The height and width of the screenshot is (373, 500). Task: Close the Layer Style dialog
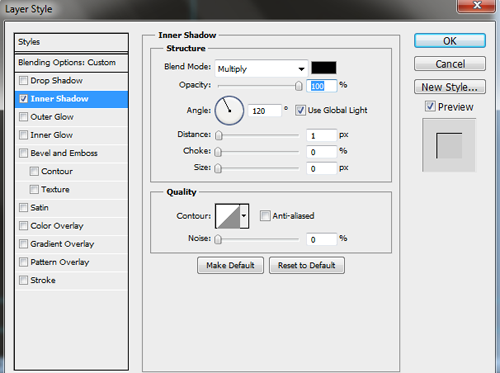[476, 5]
